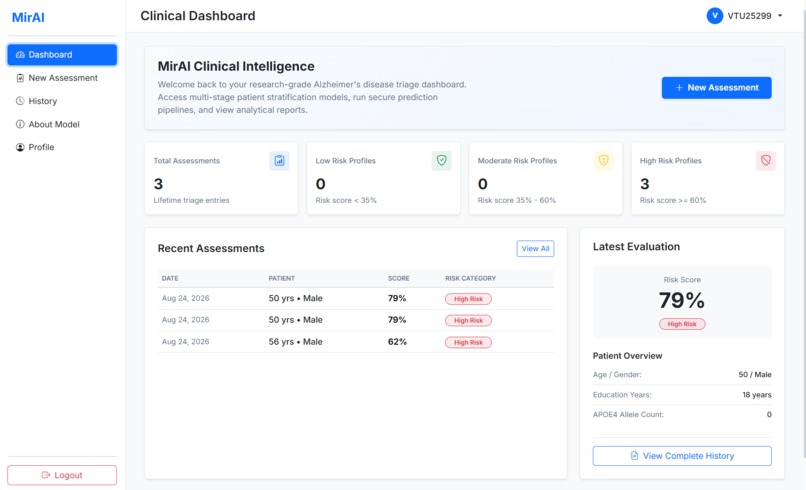The width and height of the screenshot is (806, 490).
Task: Click the Latest Evaluation heading
Action: pyautogui.click(x=636, y=247)
